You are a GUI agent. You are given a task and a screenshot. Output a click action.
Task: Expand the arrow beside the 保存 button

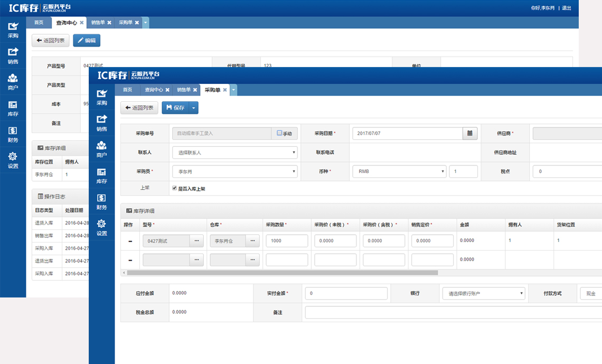194,108
